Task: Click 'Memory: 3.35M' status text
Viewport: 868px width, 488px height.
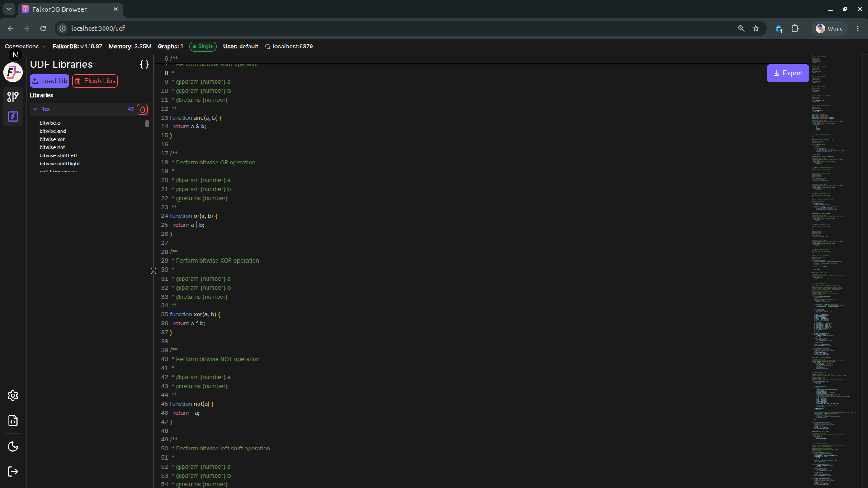Action: click(x=130, y=47)
